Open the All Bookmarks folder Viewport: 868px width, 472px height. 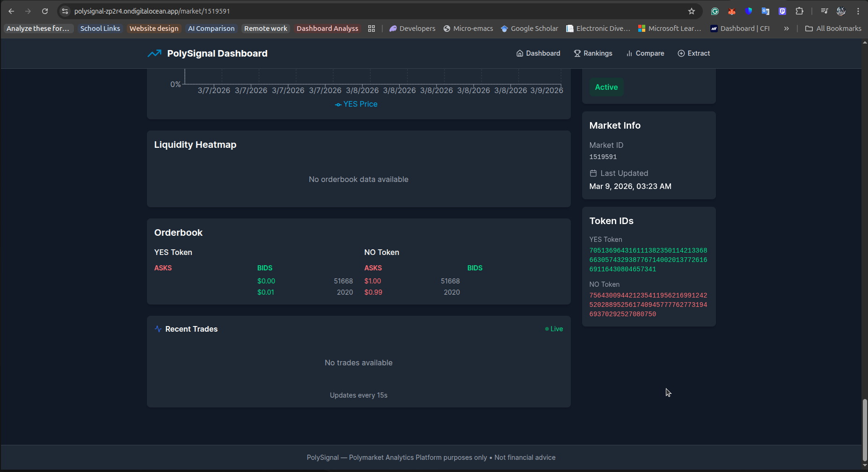point(833,29)
